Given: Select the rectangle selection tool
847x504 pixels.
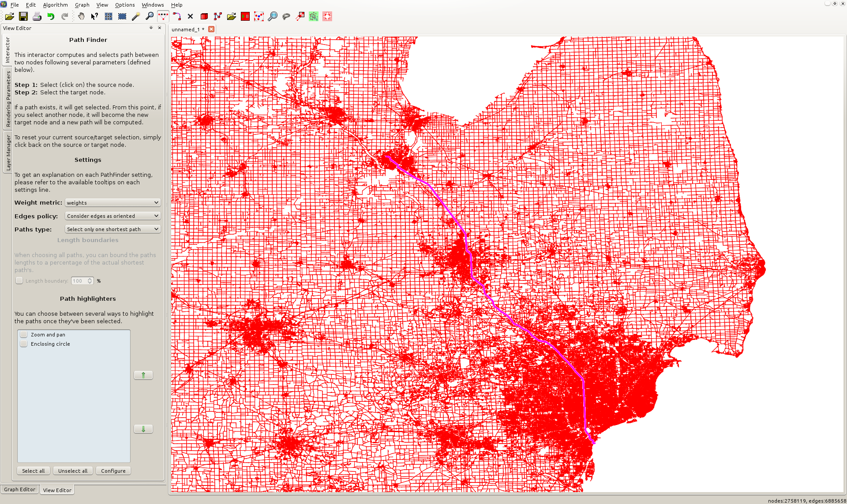Looking at the screenshot, I should click(122, 17).
